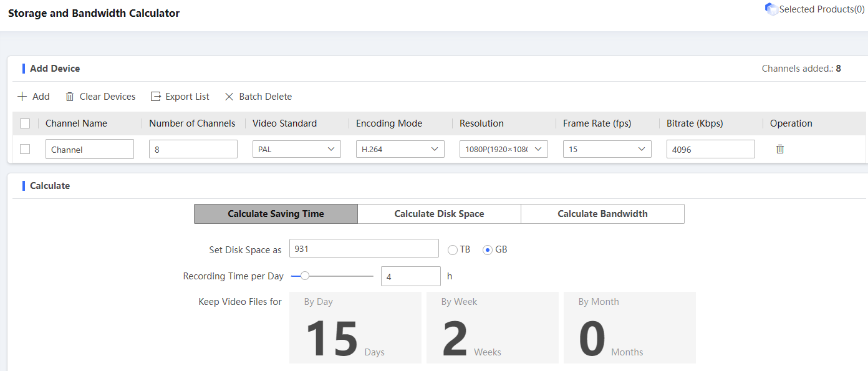Switch to the Calculate Bandwidth tab

[x=602, y=214]
